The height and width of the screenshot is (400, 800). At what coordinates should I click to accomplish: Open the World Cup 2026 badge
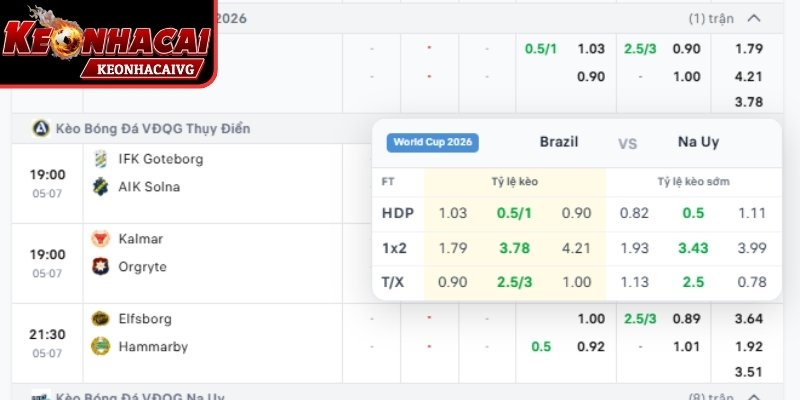[x=432, y=142]
